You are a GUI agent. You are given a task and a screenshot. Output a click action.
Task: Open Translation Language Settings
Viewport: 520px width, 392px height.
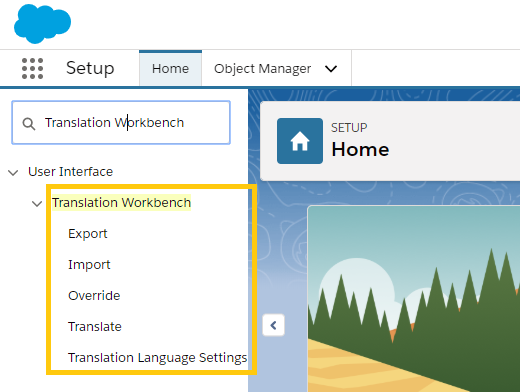157,358
